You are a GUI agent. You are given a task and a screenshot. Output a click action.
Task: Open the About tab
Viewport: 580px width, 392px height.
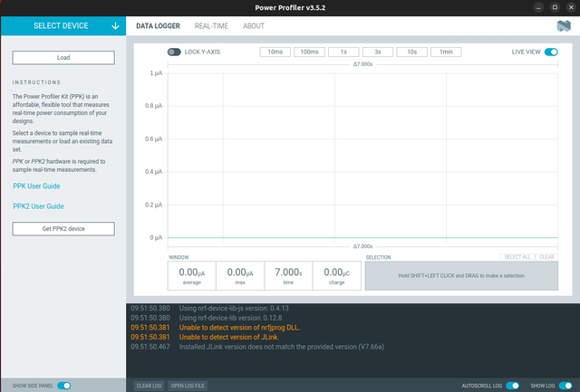pyautogui.click(x=254, y=26)
